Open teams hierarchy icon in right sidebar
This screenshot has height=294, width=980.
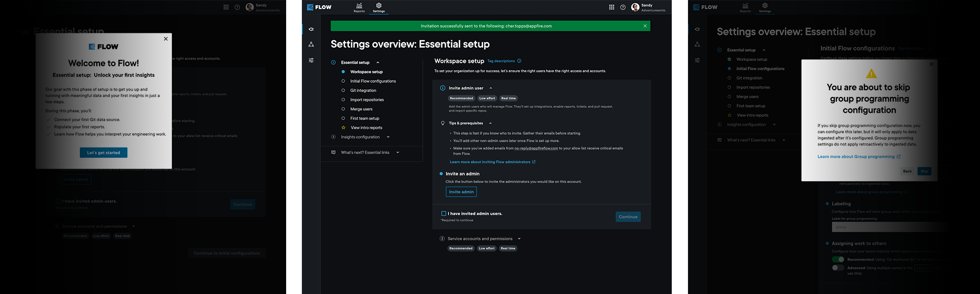click(697, 45)
